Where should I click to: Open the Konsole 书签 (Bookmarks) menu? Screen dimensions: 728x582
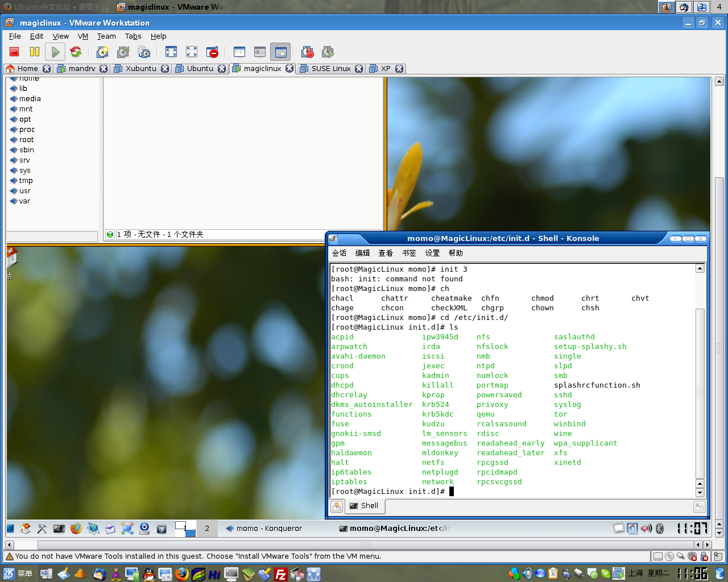tap(409, 253)
